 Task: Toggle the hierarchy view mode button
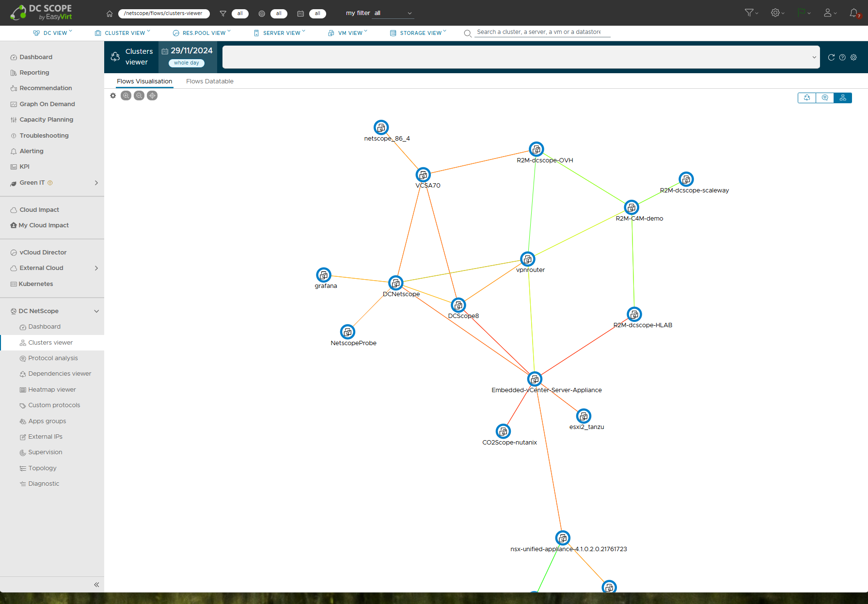pos(843,98)
